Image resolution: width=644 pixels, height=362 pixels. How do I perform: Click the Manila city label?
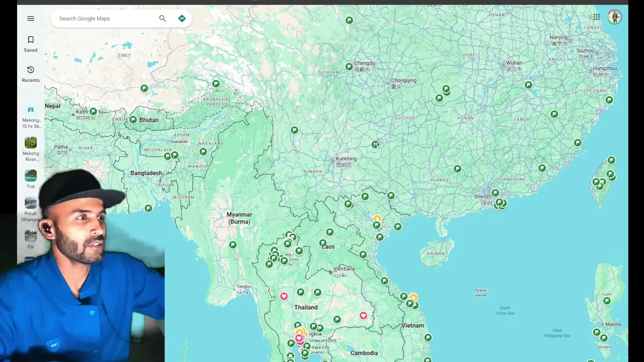tap(613, 324)
